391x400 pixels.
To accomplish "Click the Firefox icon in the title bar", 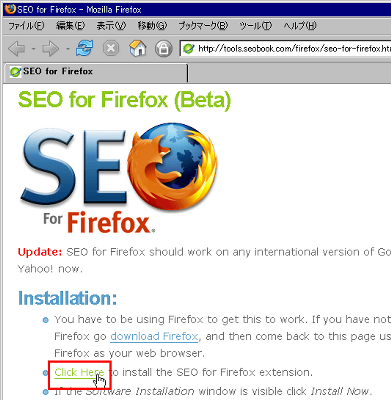I will click(10, 9).
